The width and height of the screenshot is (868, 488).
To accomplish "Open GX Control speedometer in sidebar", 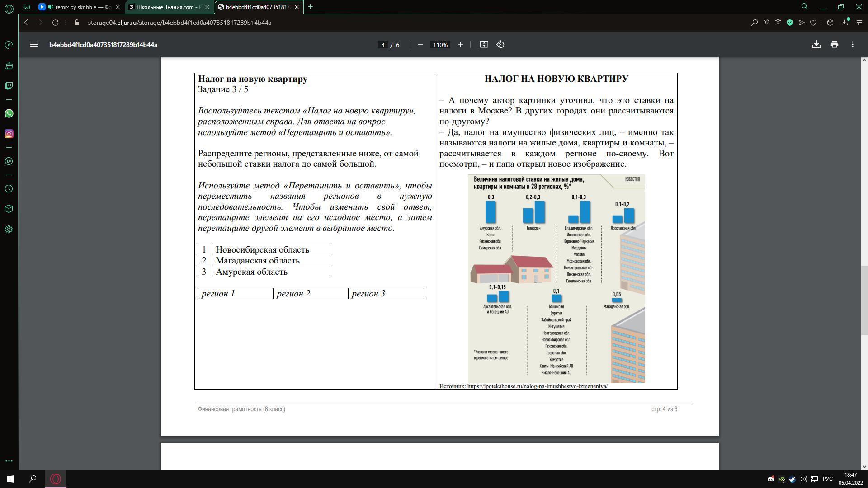I will pyautogui.click(x=9, y=45).
